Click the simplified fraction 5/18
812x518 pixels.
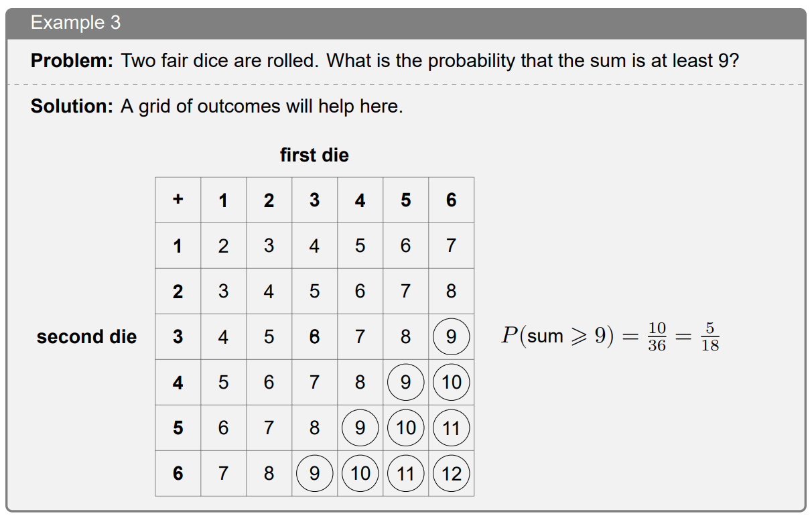[709, 336]
